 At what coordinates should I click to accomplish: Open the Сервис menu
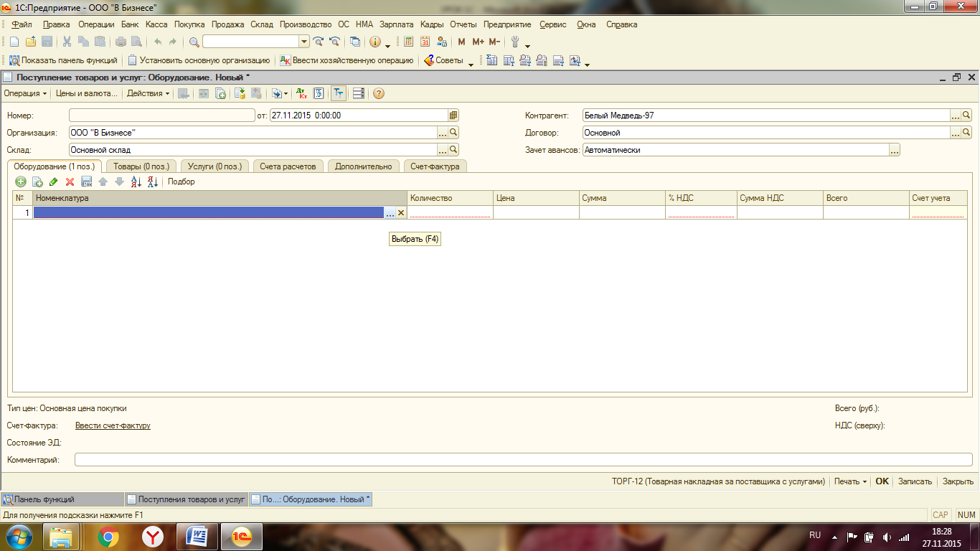tap(552, 24)
